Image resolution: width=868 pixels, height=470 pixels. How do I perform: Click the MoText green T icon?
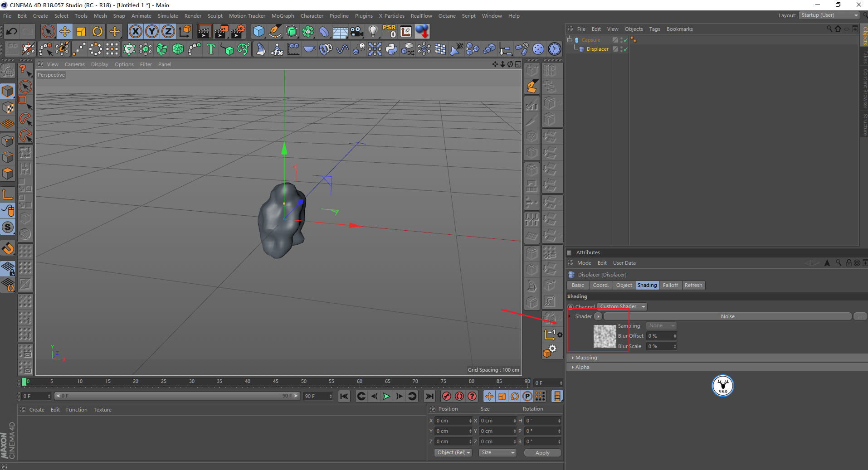click(x=210, y=49)
